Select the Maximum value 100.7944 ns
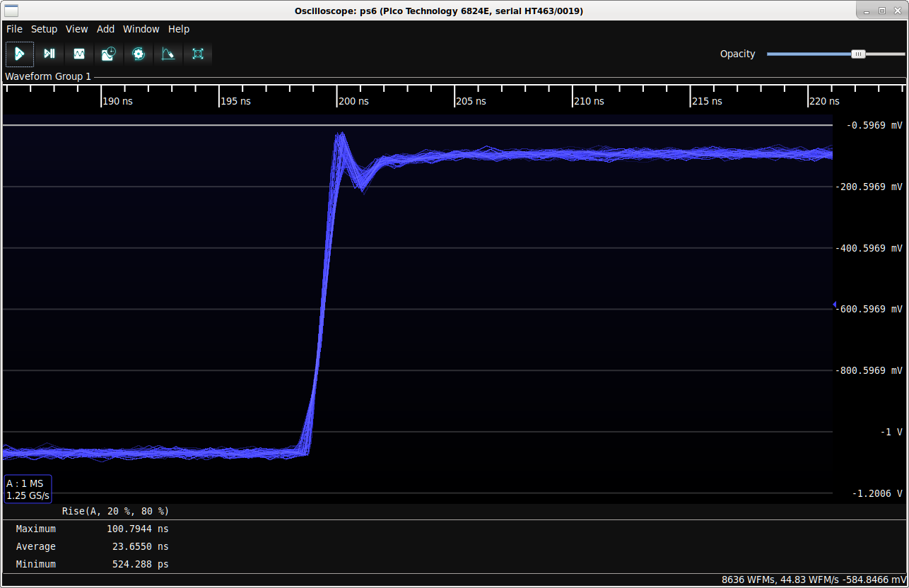The height and width of the screenshot is (588, 909). click(138, 529)
